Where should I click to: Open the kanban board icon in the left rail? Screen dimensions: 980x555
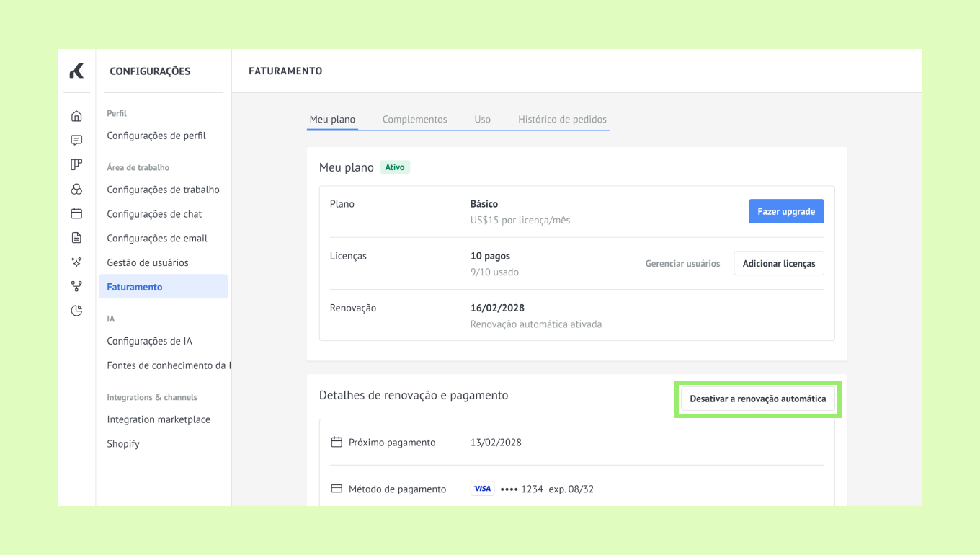tap(76, 164)
